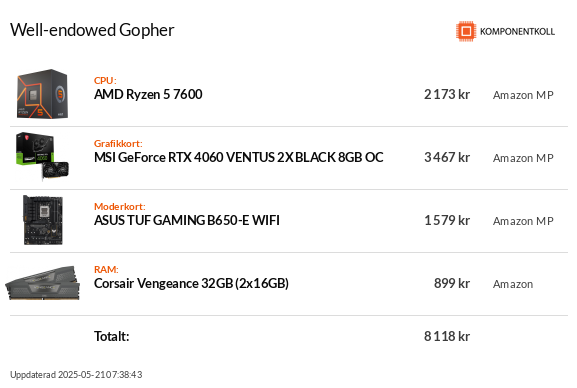Click the Moderkort category label
Viewport: 577px width, 388px height.
coord(120,207)
